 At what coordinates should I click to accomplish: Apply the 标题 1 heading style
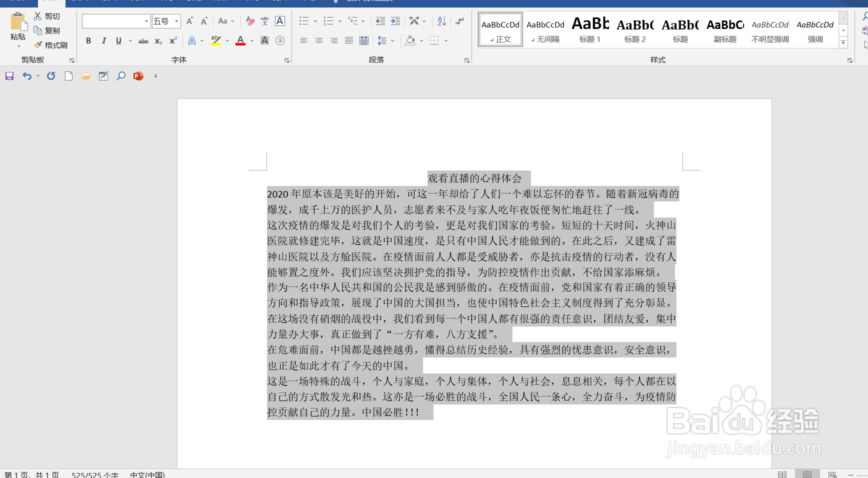[590, 30]
